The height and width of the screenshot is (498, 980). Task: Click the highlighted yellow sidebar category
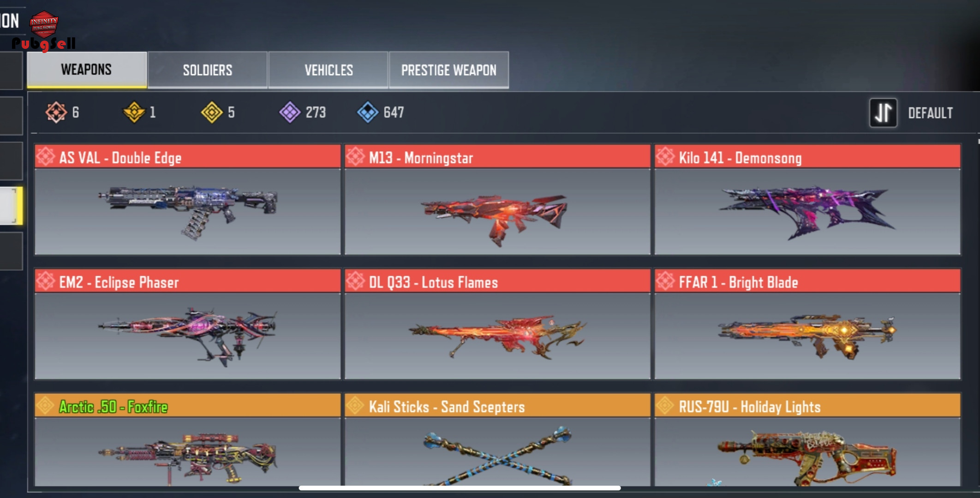tap(11, 206)
